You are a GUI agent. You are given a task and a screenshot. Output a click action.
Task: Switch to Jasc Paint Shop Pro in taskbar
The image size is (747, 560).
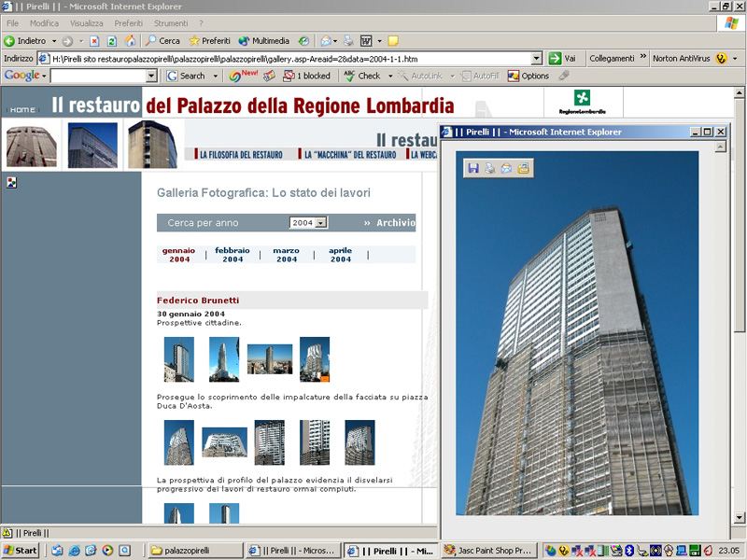pyautogui.click(x=487, y=551)
